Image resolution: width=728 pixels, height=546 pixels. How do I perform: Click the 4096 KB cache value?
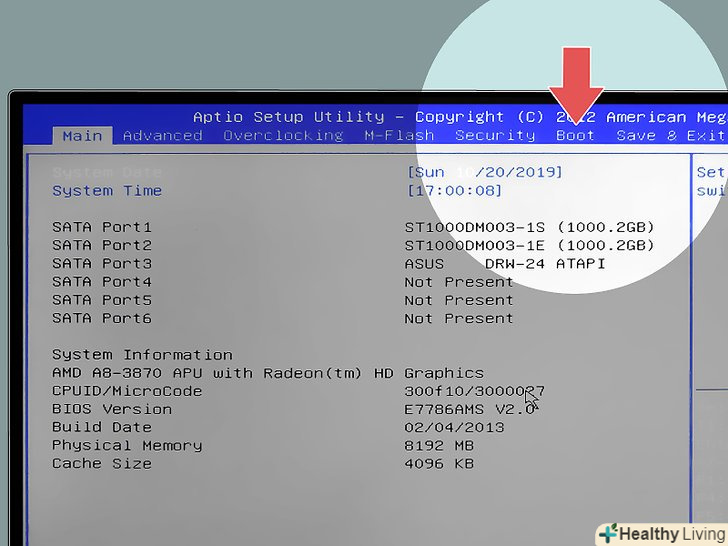(439, 464)
